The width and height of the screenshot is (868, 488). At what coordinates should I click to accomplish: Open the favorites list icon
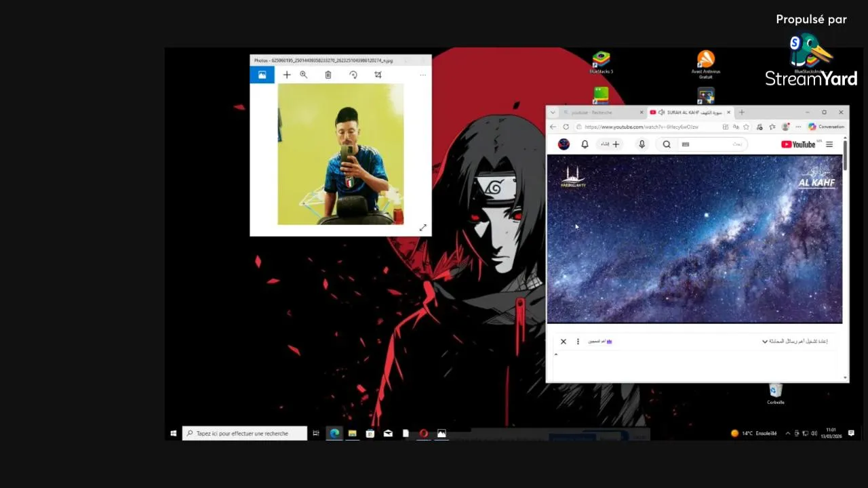772,127
